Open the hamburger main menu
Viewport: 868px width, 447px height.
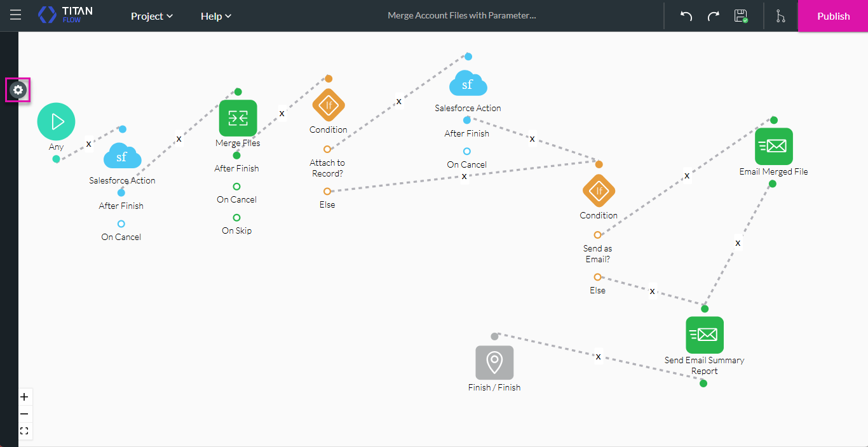(15, 15)
